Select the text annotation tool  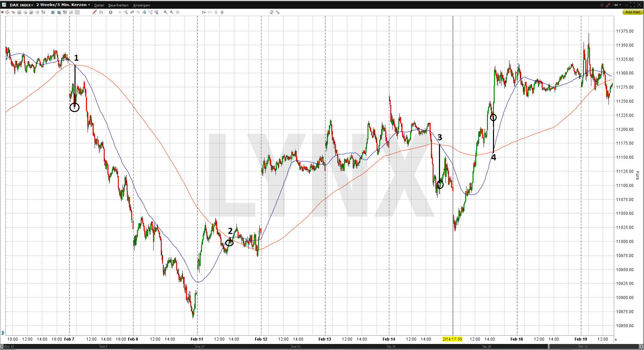(52, 12)
